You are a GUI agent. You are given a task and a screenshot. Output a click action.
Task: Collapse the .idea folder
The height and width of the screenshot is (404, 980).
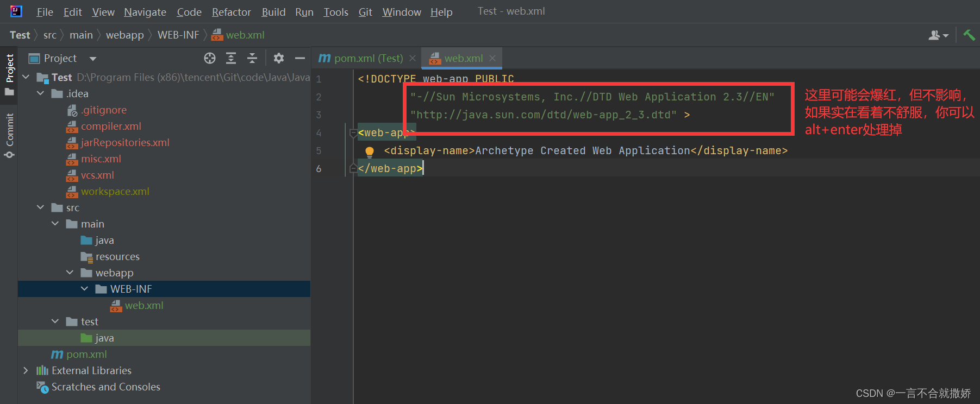coord(40,93)
